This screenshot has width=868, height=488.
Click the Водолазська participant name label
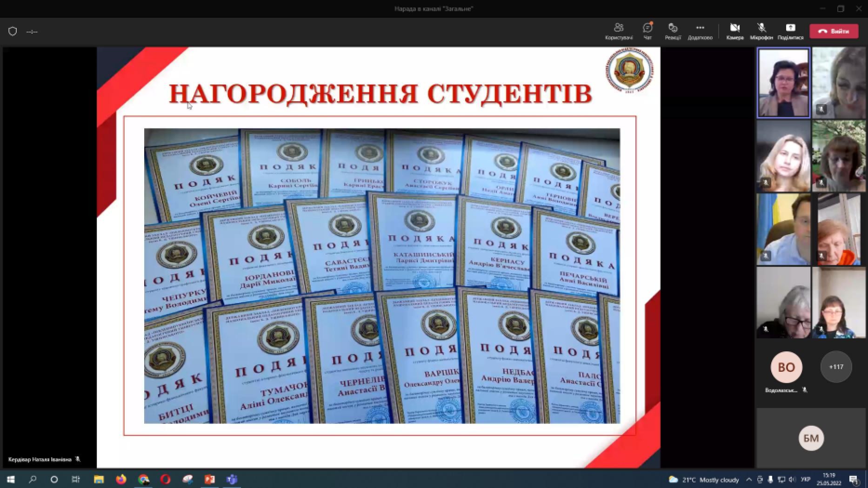[x=781, y=390]
